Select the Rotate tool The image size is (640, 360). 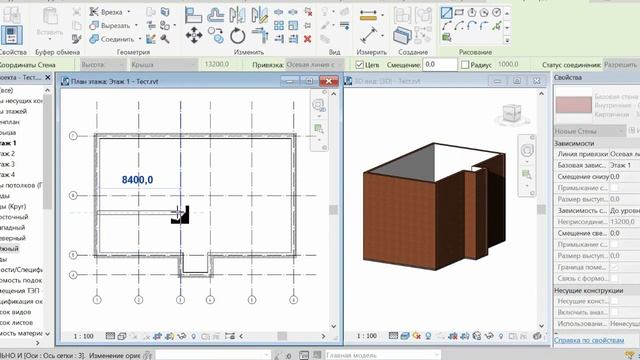point(238,36)
